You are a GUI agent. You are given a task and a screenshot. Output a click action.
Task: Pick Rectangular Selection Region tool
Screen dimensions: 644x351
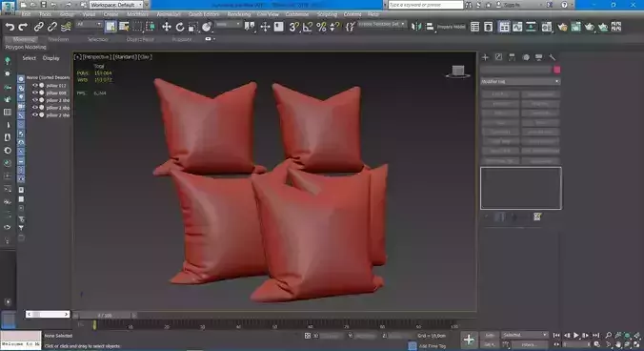(137, 27)
